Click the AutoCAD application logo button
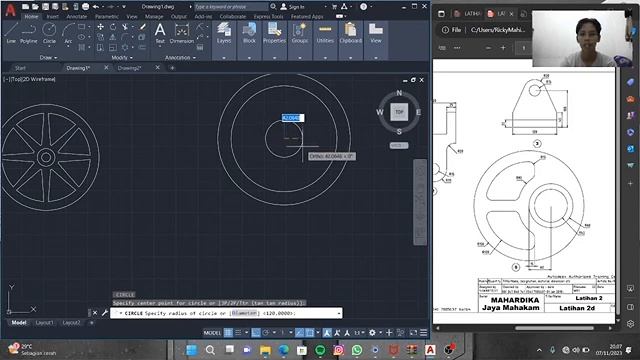This screenshot has height=360, width=640. click(11, 10)
